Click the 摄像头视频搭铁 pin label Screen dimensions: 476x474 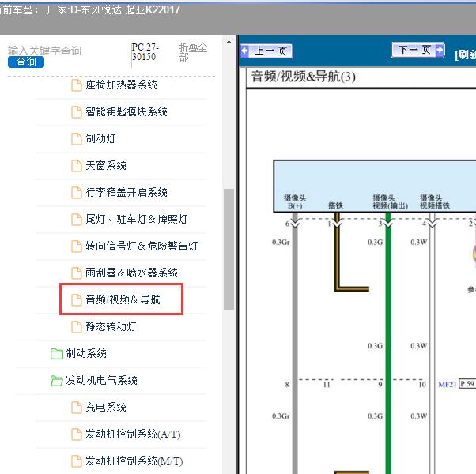tap(435, 202)
